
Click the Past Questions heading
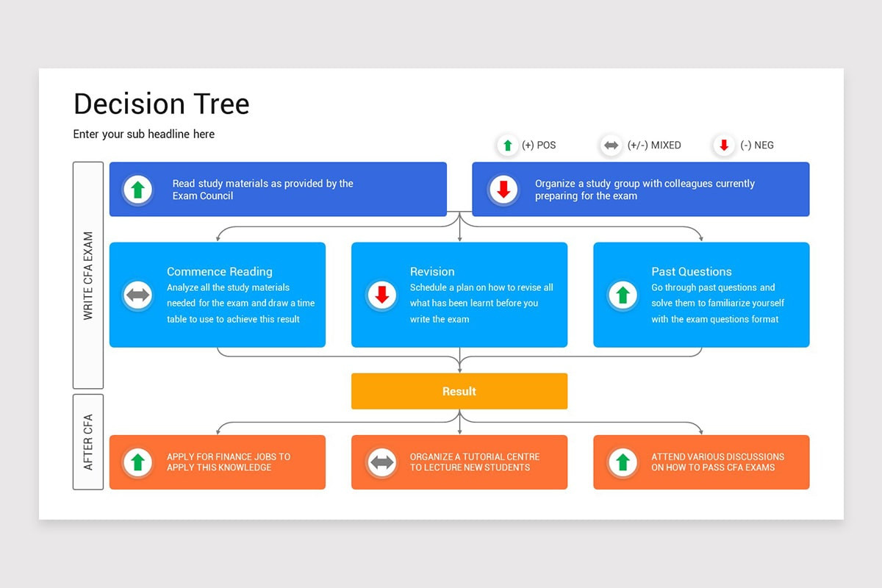point(691,271)
